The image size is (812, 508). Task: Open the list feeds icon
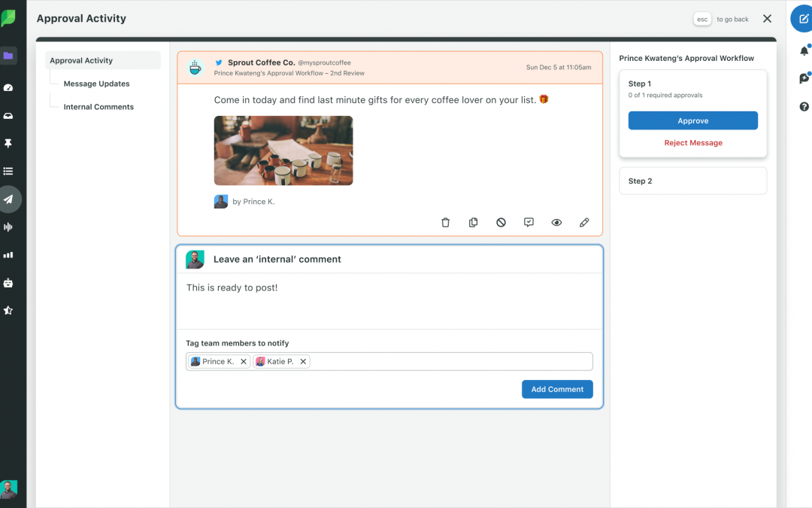8,171
